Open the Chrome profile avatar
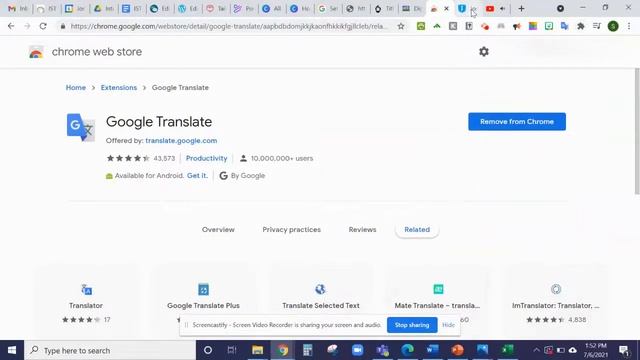This screenshot has height=360, width=640. pos(613,26)
